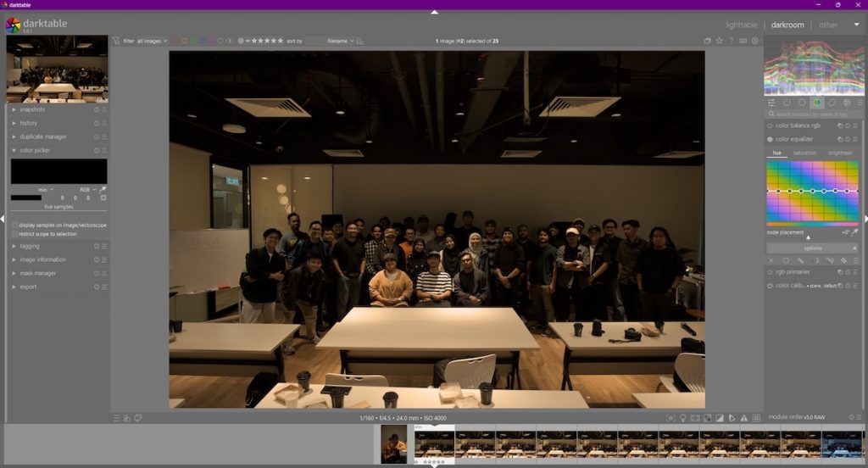
Task: Open the global preferences gear icon
Action: pos(754,41)
